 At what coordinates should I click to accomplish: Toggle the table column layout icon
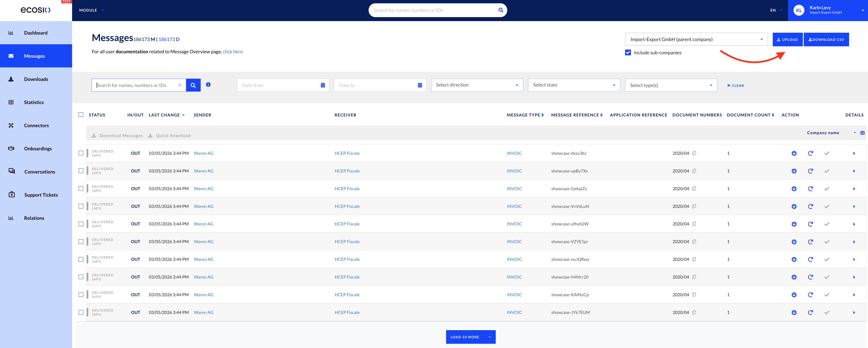coord(862,133)
